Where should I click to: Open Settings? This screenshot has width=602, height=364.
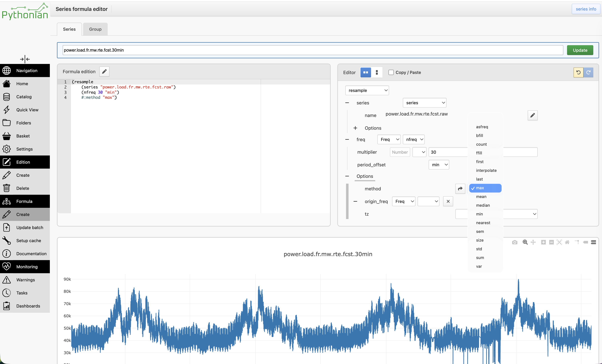tap(25, 149)
